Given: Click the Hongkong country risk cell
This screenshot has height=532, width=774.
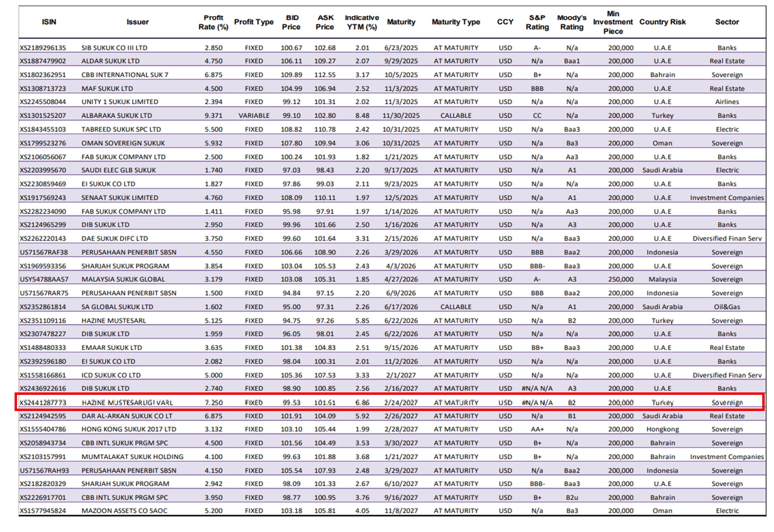Looking at the screenshot, I should (662, 430).
